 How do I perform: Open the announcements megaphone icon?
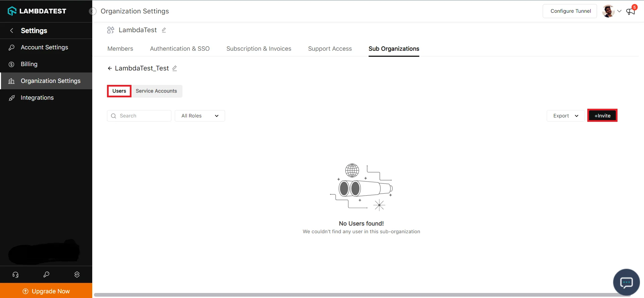[631, 11]
